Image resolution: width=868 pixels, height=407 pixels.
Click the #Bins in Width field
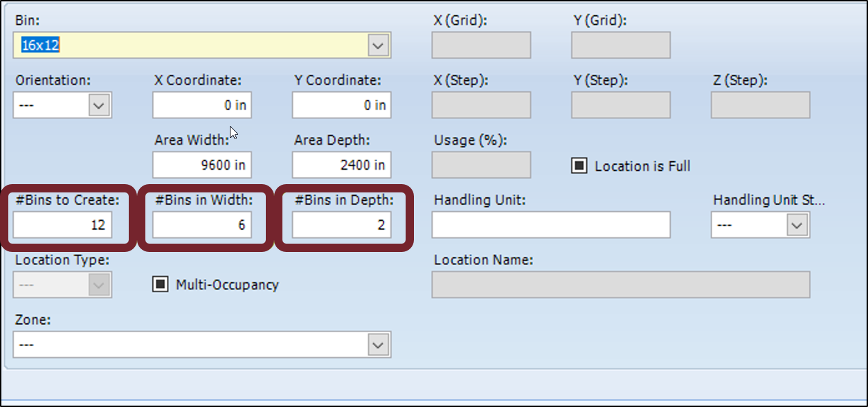point(202,225)
